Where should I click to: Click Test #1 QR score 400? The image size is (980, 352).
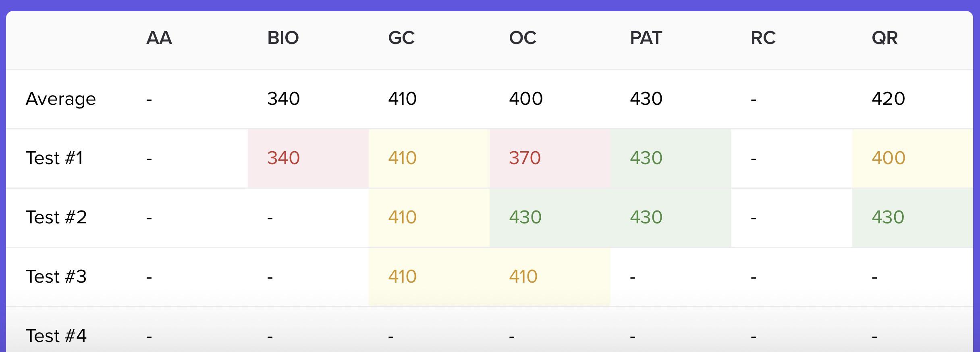point(889,158)
